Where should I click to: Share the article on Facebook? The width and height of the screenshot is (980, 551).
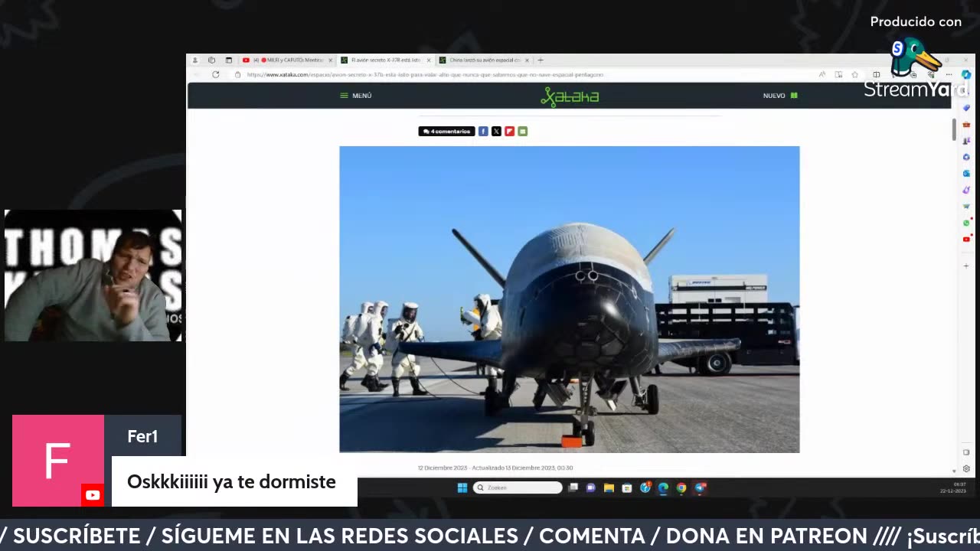click(483, 132)
